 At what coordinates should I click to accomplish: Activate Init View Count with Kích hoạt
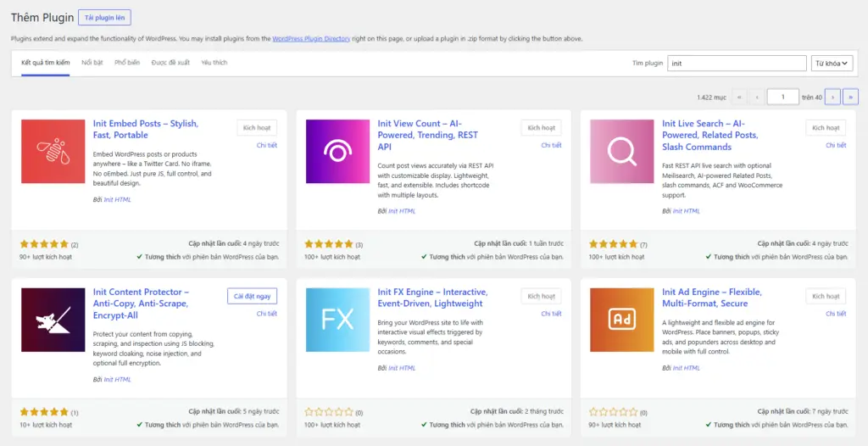click(542, 128)
